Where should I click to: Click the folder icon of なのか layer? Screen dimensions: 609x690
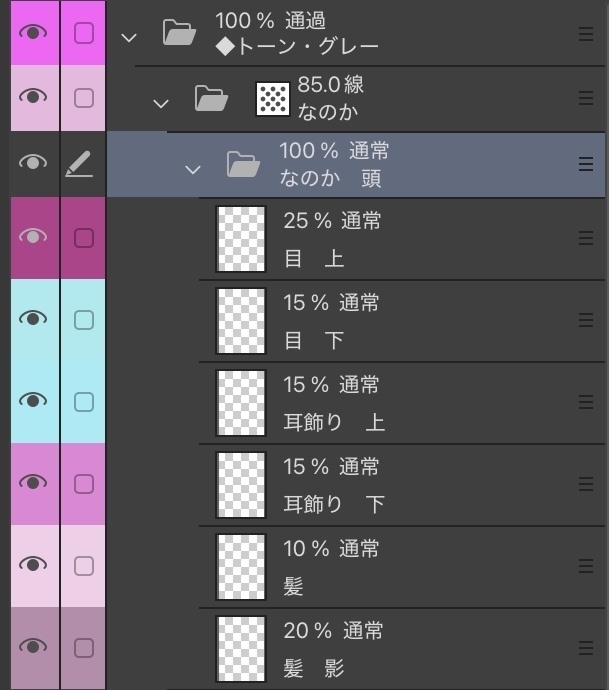coord(211,98)
